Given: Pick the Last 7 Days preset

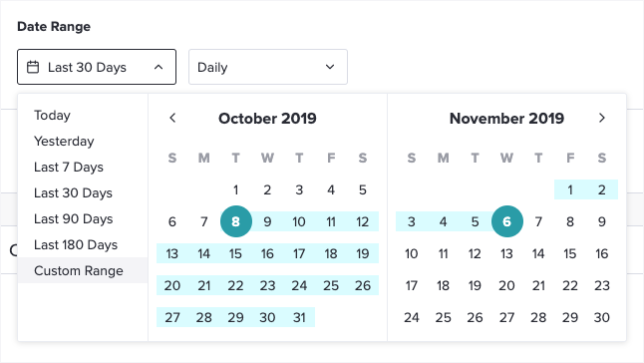Looking at the screenshot, I should point(69,168).
